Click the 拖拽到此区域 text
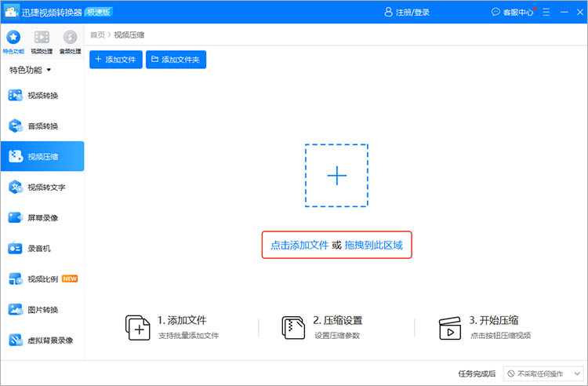 click(x=373, y=245)
